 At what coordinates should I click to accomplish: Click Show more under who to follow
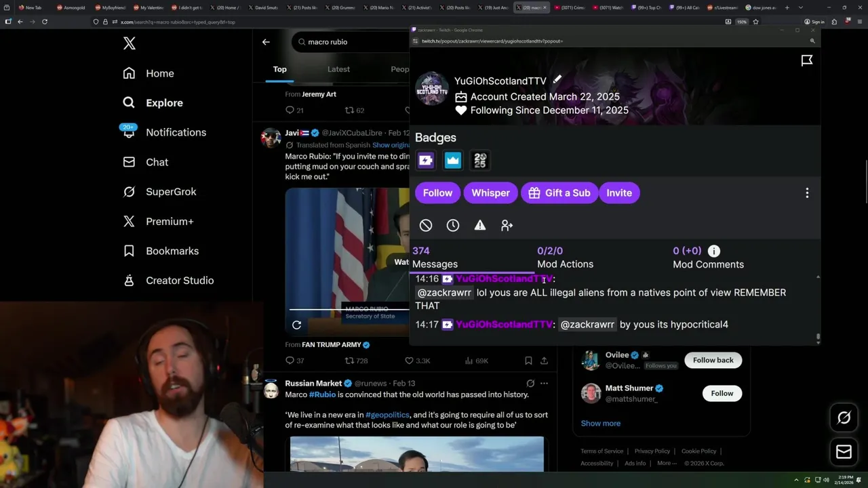600,424
